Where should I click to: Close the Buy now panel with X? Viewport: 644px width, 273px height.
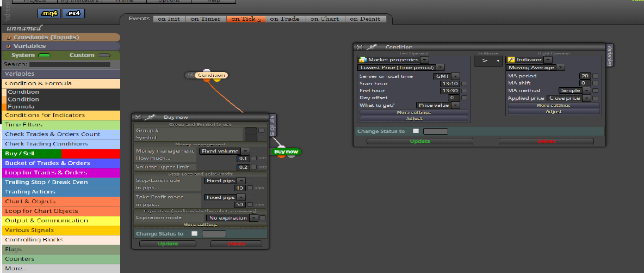coord(138,117)
